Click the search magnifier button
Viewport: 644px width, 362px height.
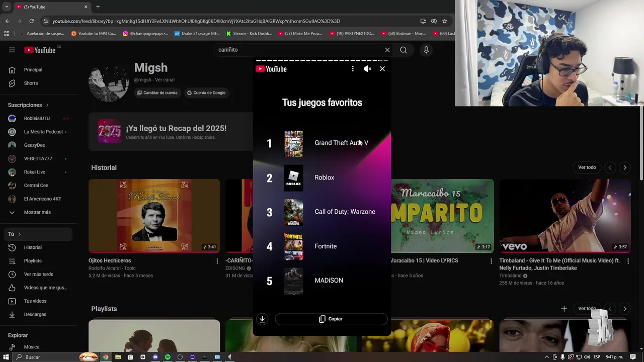pos(404,50)
